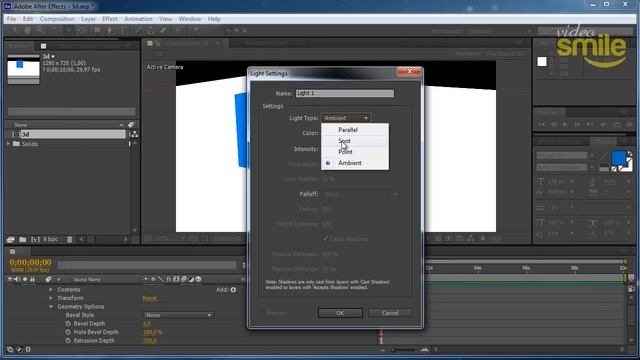Click label tag column in Project panel

pos(131,125)
